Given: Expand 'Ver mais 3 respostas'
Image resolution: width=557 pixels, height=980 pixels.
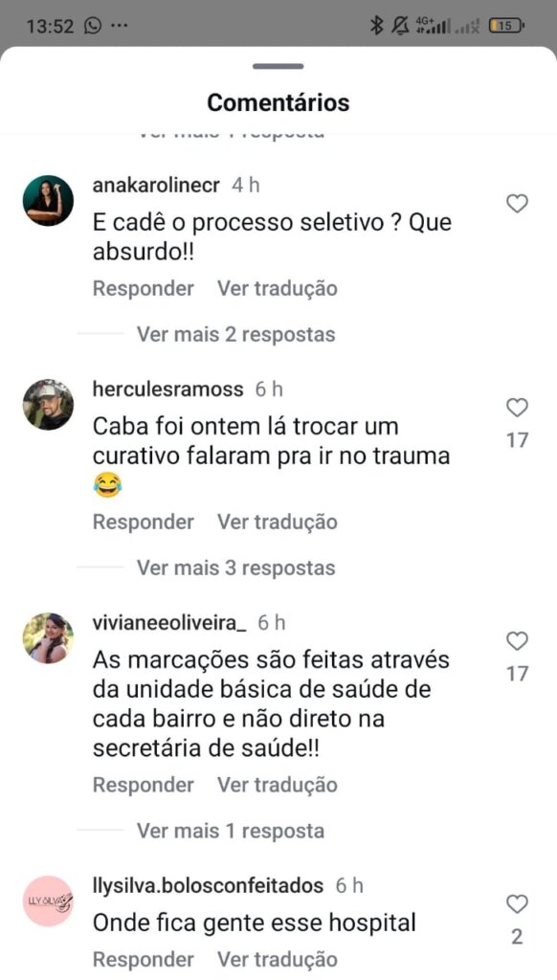Looking at the screenshot, I should [x=235, y=568].
